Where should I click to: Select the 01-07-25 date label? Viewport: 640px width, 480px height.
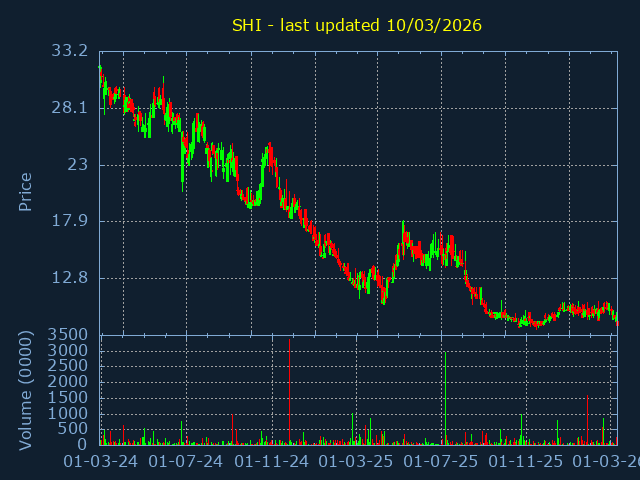(x=441, y=462)
